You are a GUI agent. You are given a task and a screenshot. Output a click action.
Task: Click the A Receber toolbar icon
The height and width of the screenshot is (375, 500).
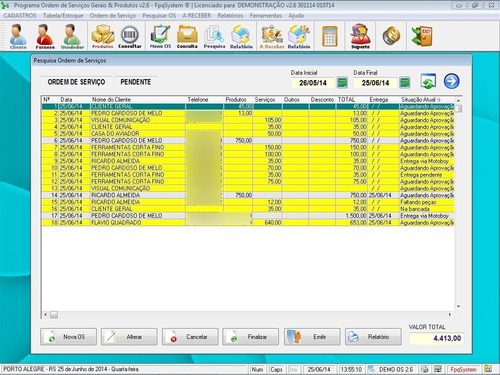point(272,36)
